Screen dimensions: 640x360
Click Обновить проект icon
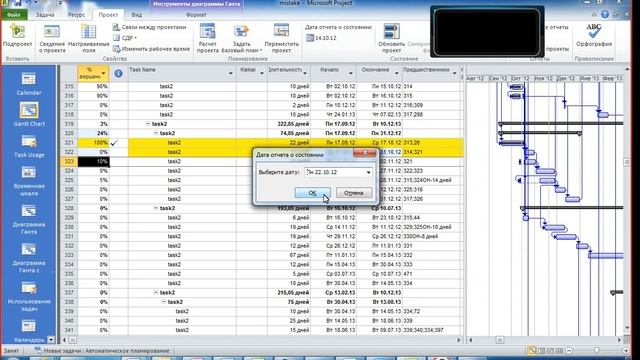391,38
